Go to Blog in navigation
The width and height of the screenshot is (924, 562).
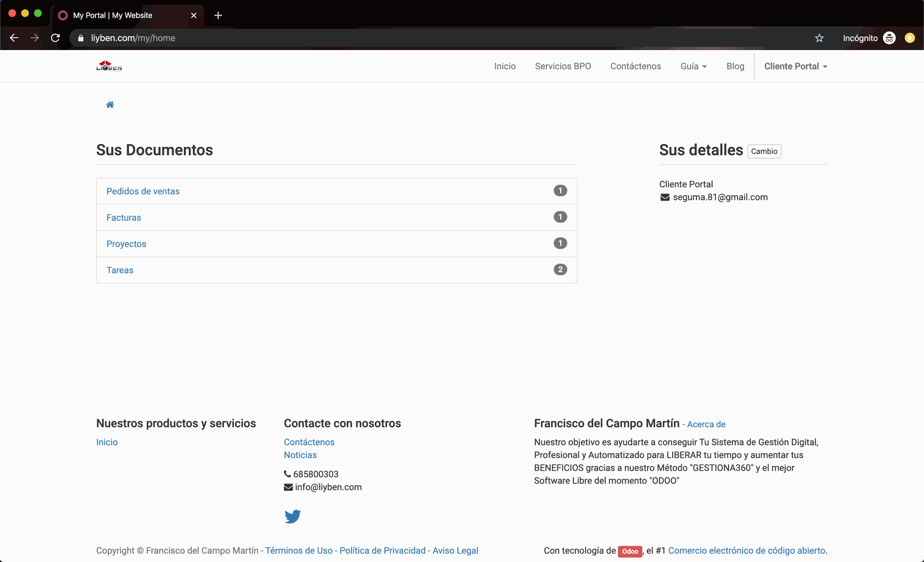(735, 66)
